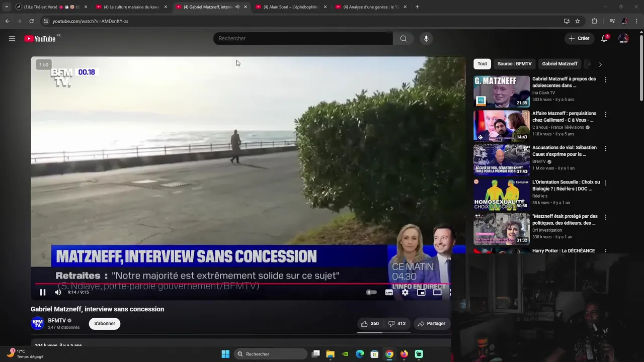Mute the video volume speaker
The height and width of the screenshot is (362, 644).
click(x=58, y=292)
